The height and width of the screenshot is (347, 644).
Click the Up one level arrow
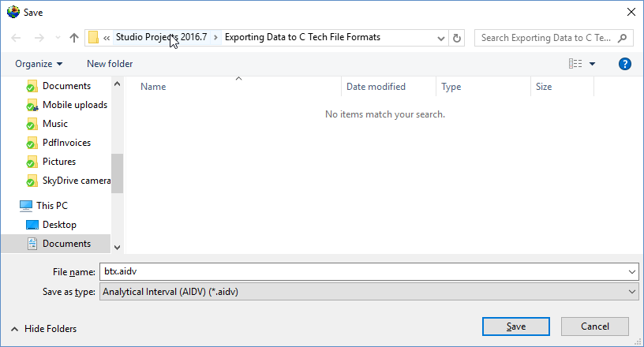[x=74, y=38]
